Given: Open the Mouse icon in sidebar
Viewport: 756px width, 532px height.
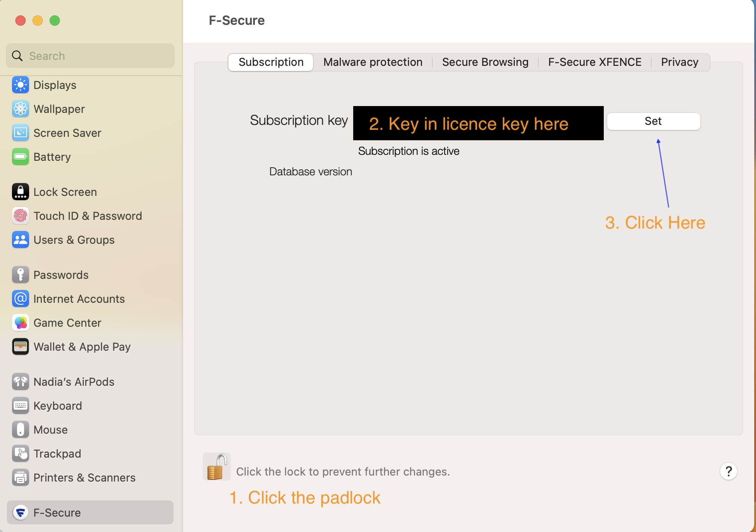Looking at the screenshot, I should 21,430.
